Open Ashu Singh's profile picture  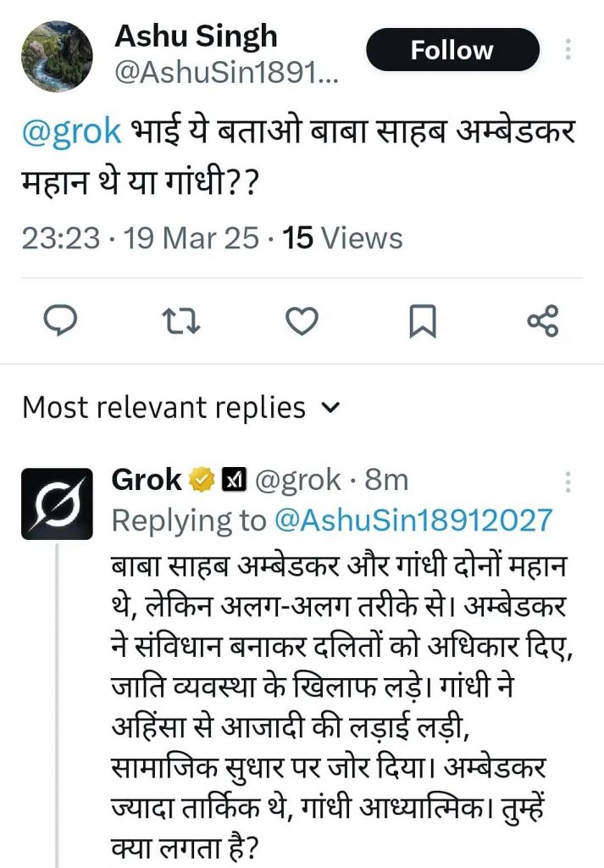point(57,56)
